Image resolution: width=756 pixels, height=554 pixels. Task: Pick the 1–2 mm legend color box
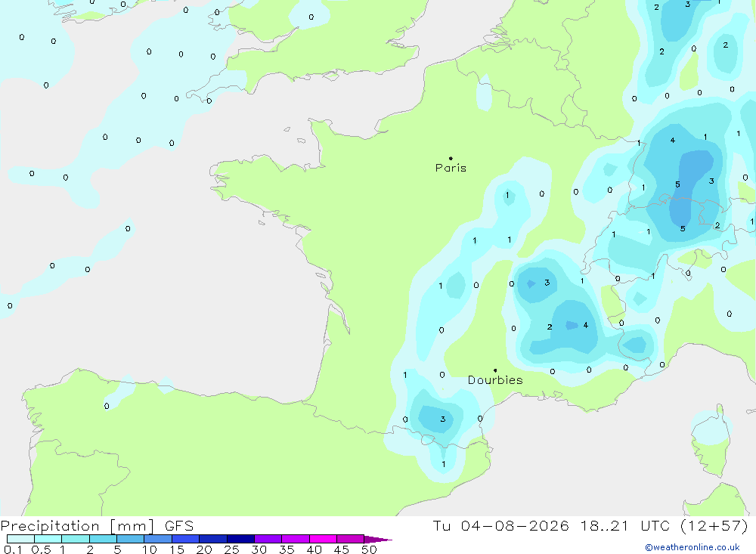76,539
